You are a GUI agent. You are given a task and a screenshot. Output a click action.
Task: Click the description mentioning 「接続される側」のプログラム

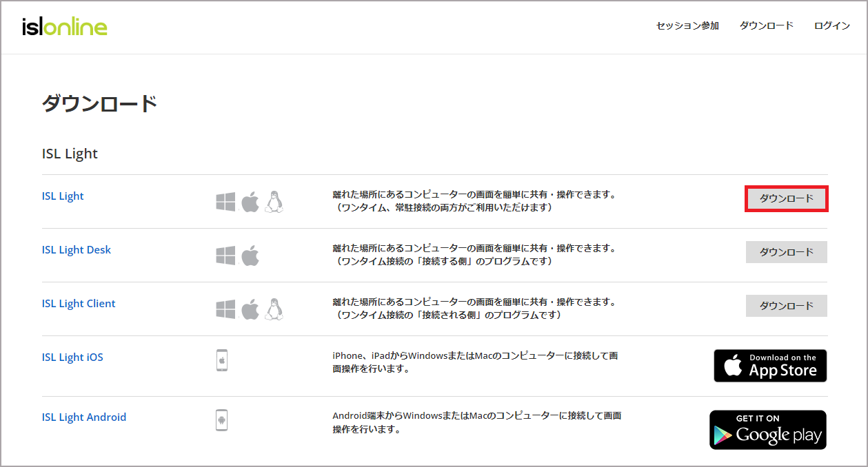474,309
